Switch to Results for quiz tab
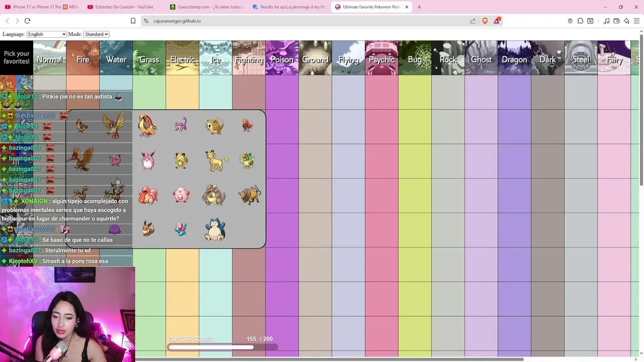The width and height of the screenshot is (644, 362). pyautogui.click(x=289, y=7)
